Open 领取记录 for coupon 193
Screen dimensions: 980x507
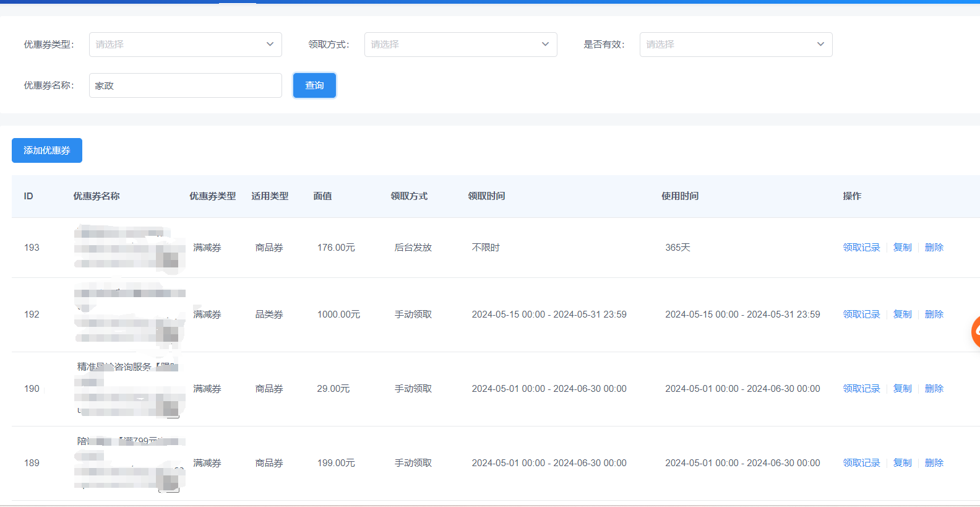coord(861,248)
